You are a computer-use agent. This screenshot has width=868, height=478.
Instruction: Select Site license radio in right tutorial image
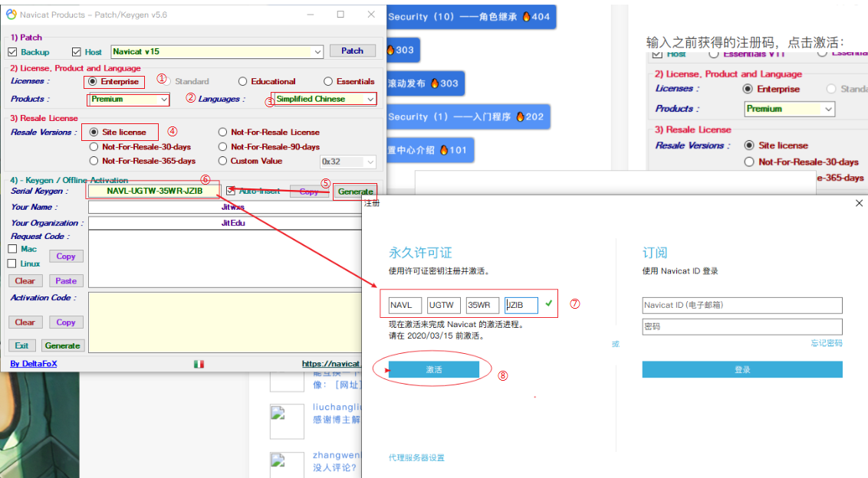[x=749, y=146]
